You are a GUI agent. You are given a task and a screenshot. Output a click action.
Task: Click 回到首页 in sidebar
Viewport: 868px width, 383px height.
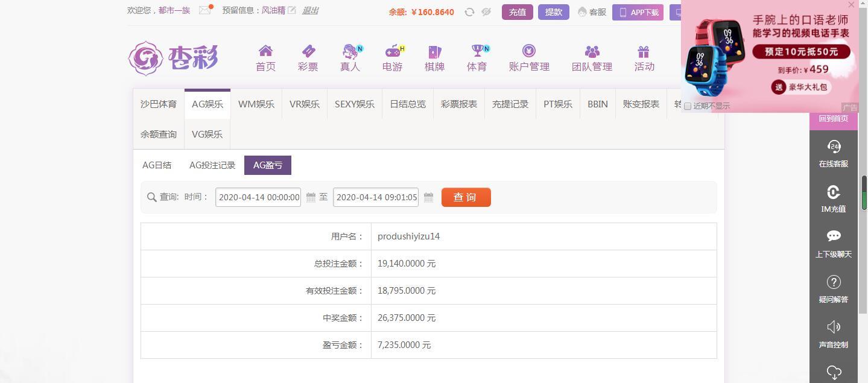pyautogui.click(x=834, y=119)
